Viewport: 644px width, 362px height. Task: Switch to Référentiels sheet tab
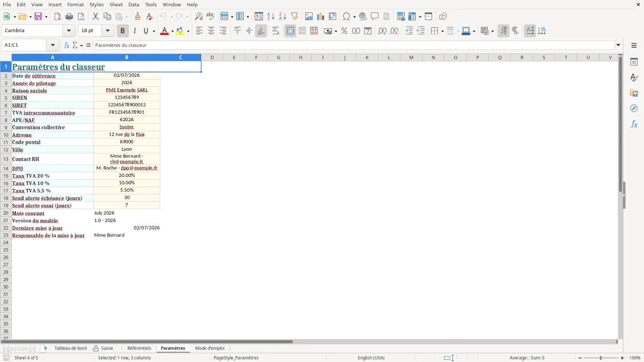click(x=139, y=348)
